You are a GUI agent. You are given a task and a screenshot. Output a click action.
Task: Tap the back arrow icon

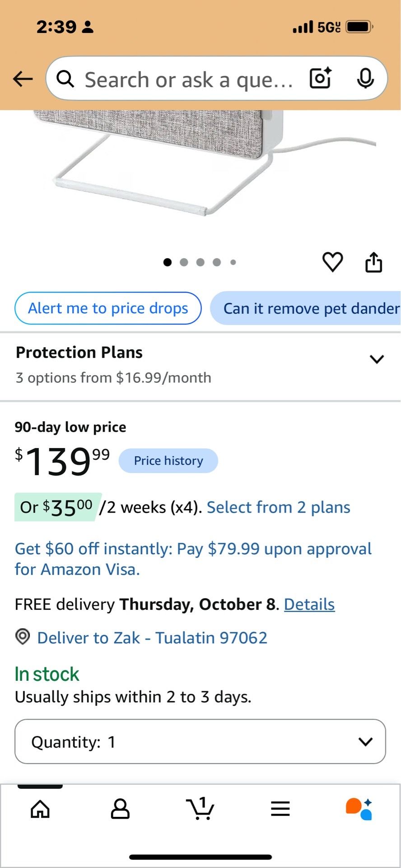point(23,79)
